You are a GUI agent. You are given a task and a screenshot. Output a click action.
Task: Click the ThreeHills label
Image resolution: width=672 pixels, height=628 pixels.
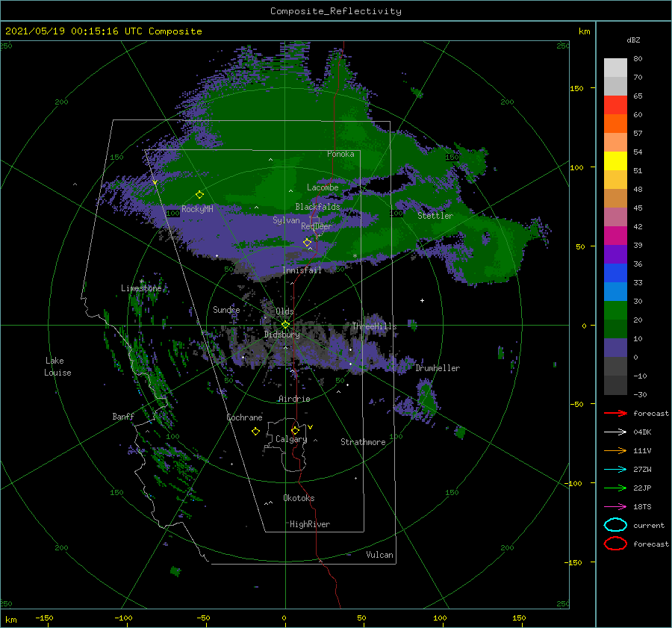(x=375, y=326)
